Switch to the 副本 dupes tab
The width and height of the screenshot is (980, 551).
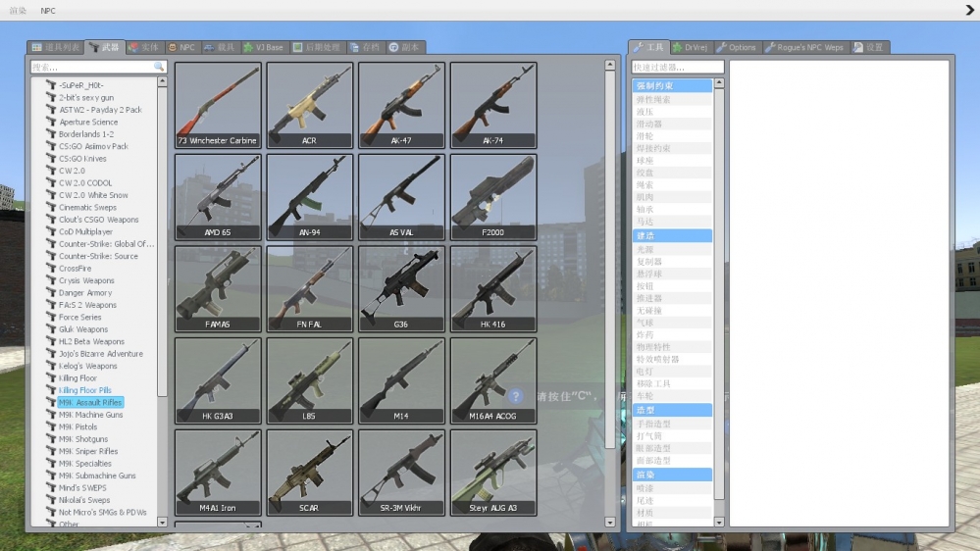coord(404,47)
